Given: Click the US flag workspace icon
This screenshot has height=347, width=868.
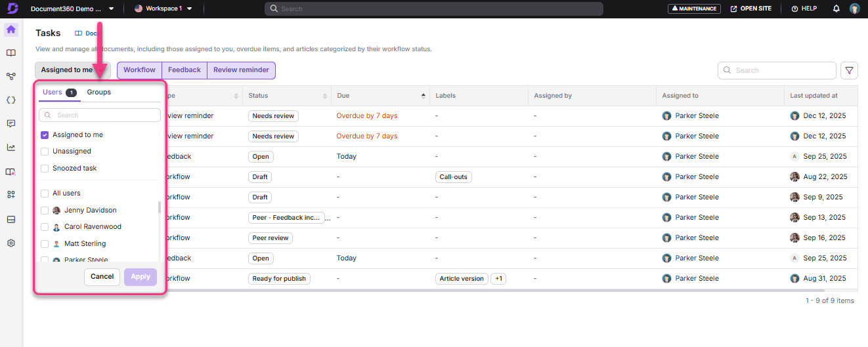Looking at the screenshot, I should point(139,9).
